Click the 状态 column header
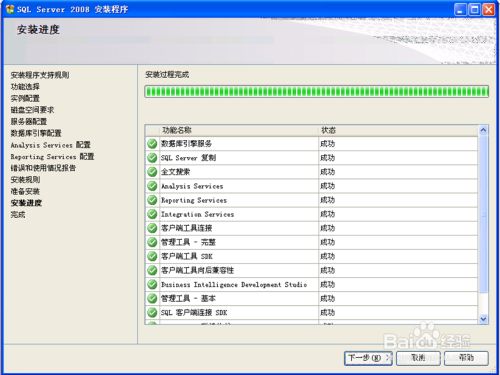Screen dimensions: 500x375 pyautogui.click(x=328, y=130)
